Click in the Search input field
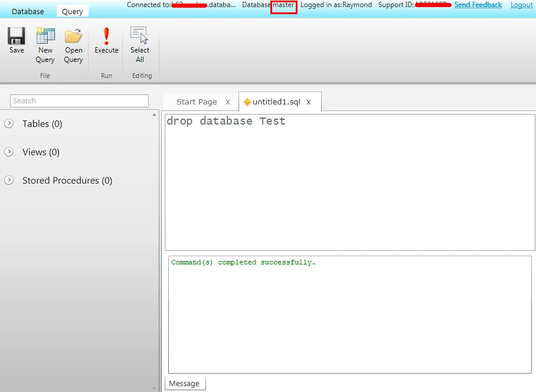 [79, 101]
